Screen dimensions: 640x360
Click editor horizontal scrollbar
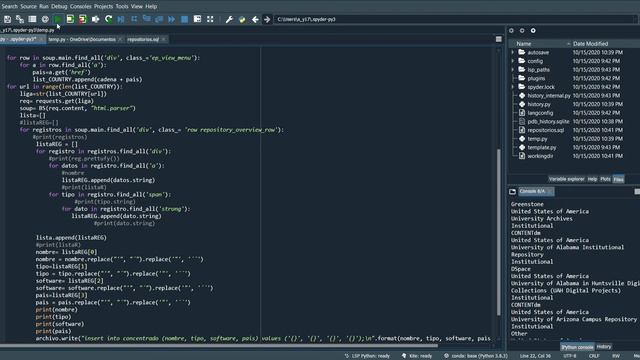(219, 346)
